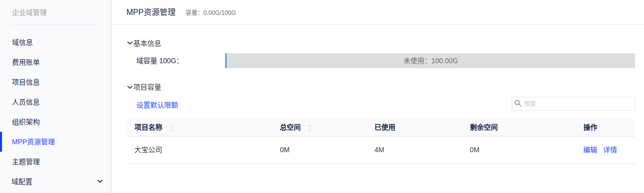644x193 pixels.
Task: Open 组织架构 sidebar entry
Action: coord(26,122)
